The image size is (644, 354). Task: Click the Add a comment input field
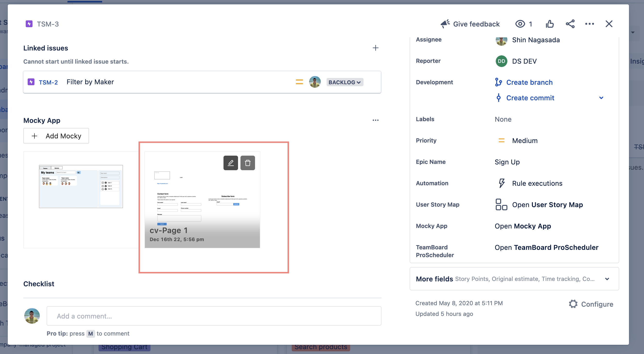pos(214,316)
